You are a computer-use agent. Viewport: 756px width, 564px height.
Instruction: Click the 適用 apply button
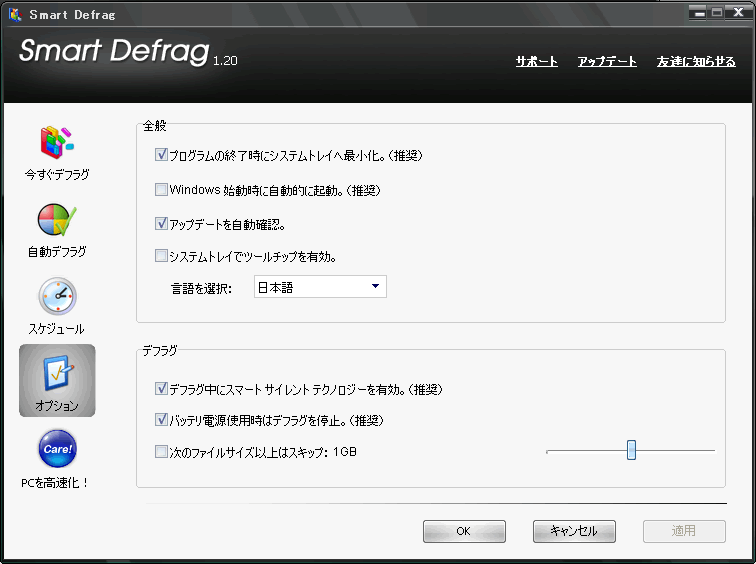point(684,531)
